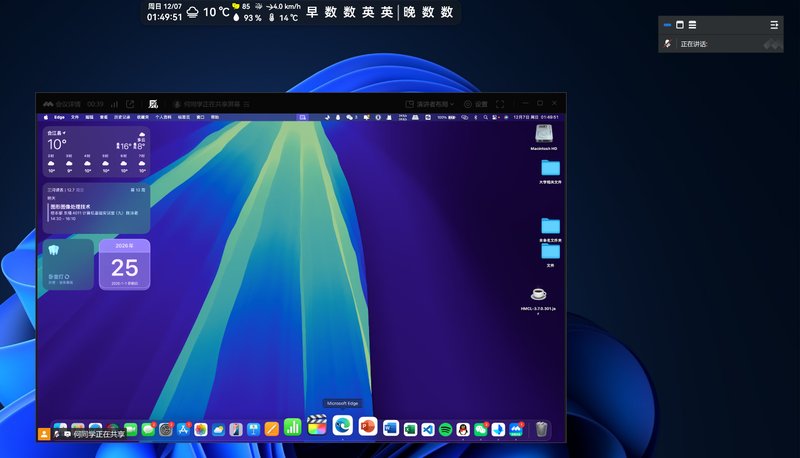Toggle fullscreen for the shared screen window
800x458 pixels.
(x=500, y=104)
